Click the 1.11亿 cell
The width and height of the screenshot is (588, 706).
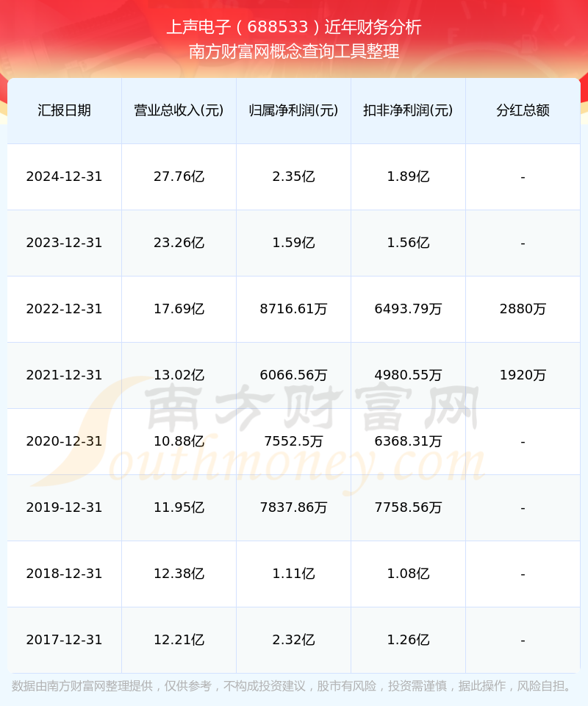[294, 574]
